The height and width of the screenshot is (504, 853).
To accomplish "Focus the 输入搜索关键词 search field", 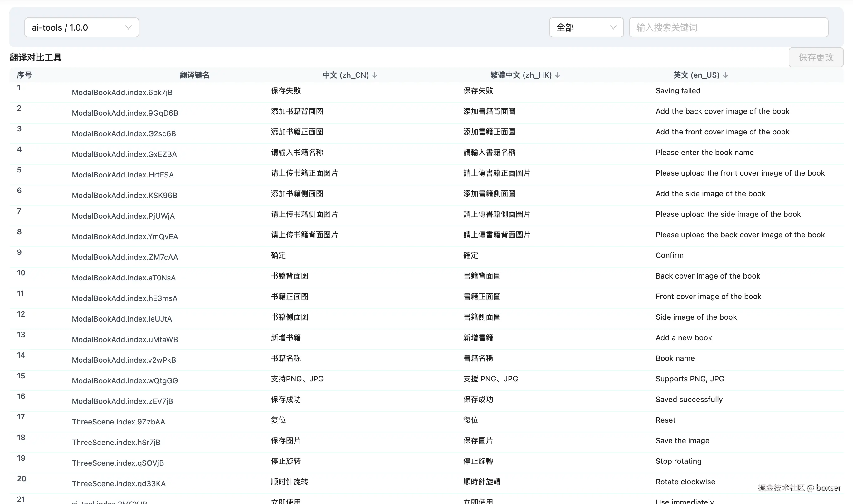I will pos(728,27).
